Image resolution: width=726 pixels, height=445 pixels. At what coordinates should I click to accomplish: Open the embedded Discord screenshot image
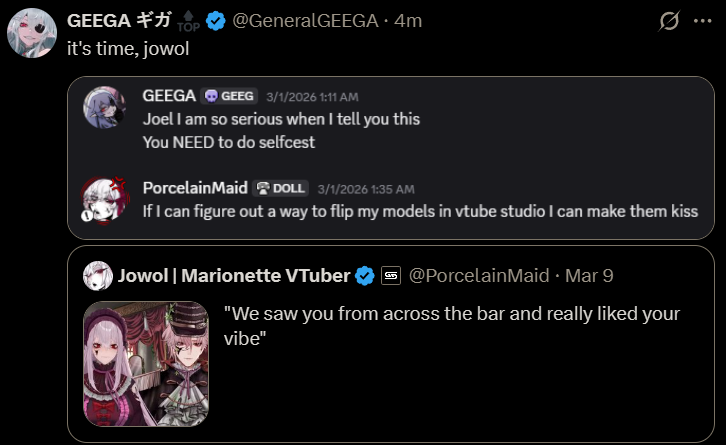(x=391, y=158)
